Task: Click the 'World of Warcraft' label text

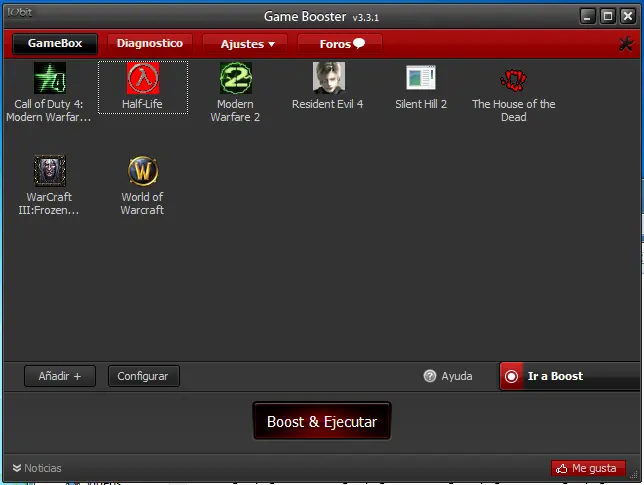Action: 142,203
